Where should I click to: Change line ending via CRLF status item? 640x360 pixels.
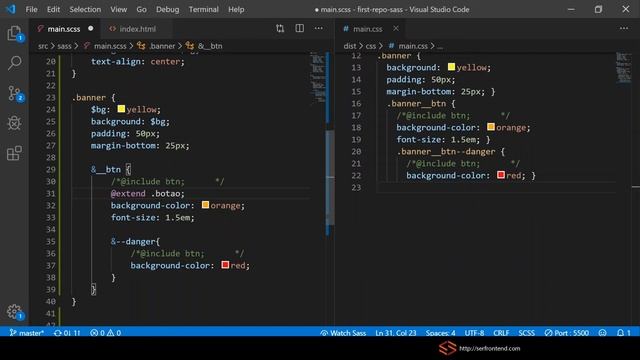(501, 333)
